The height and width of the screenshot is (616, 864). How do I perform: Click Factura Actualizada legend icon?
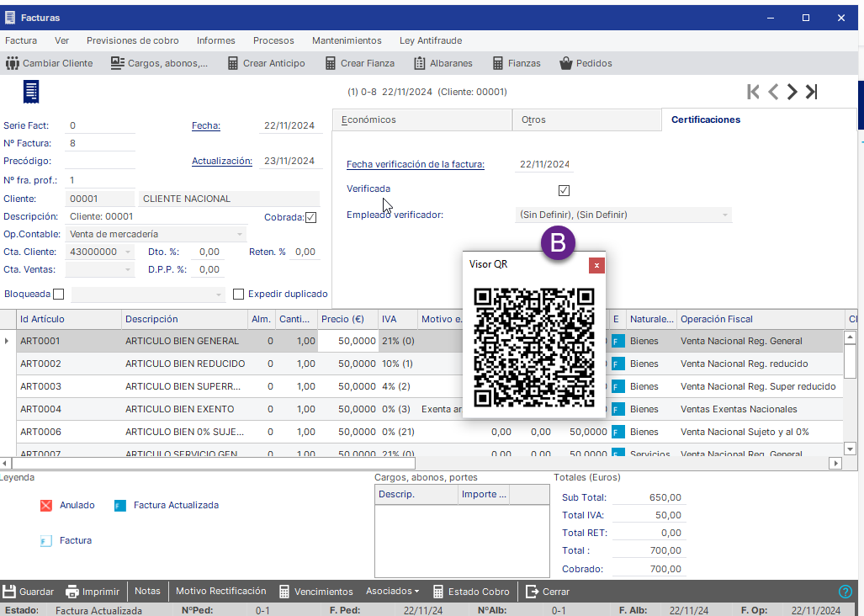point(120,505)
